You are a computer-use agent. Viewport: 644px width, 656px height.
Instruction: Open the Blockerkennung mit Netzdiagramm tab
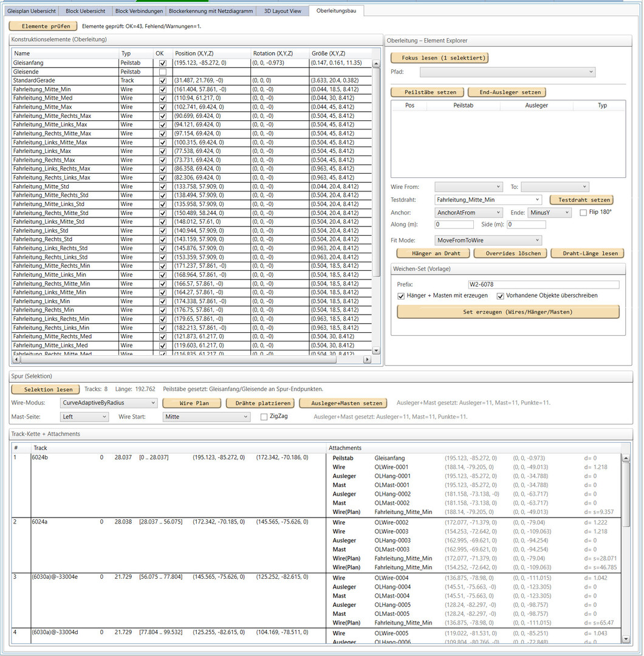(x=211, y=11)
